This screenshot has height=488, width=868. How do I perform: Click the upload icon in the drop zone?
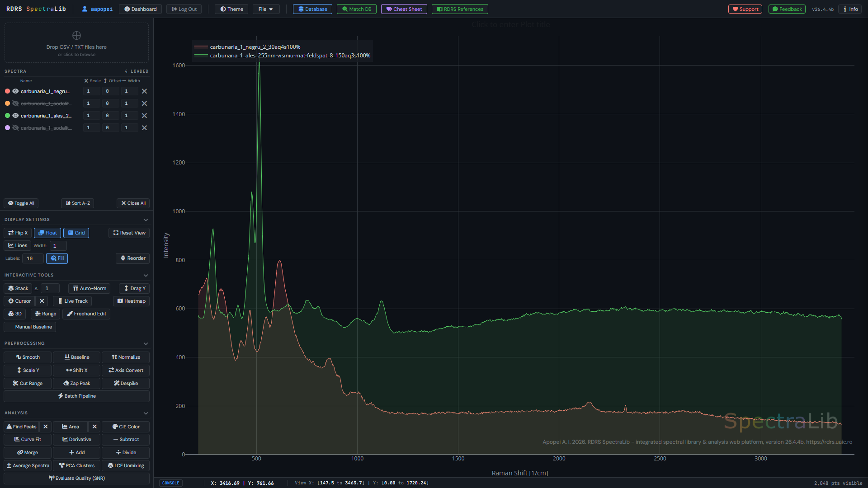point(76,35)
